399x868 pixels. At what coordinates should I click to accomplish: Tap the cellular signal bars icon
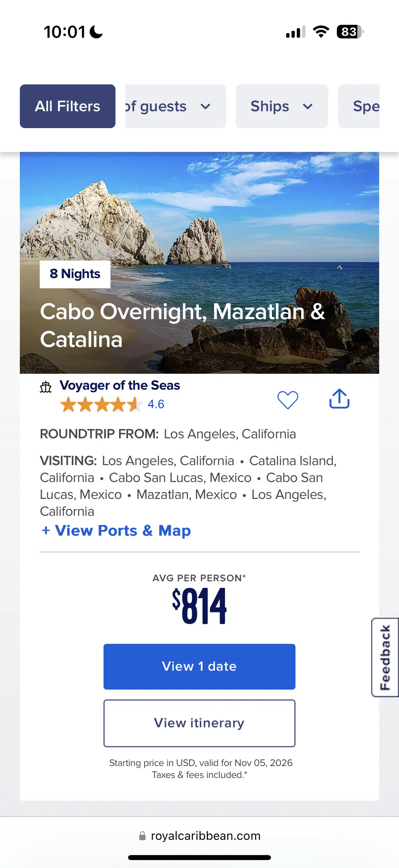coord(296,32)
